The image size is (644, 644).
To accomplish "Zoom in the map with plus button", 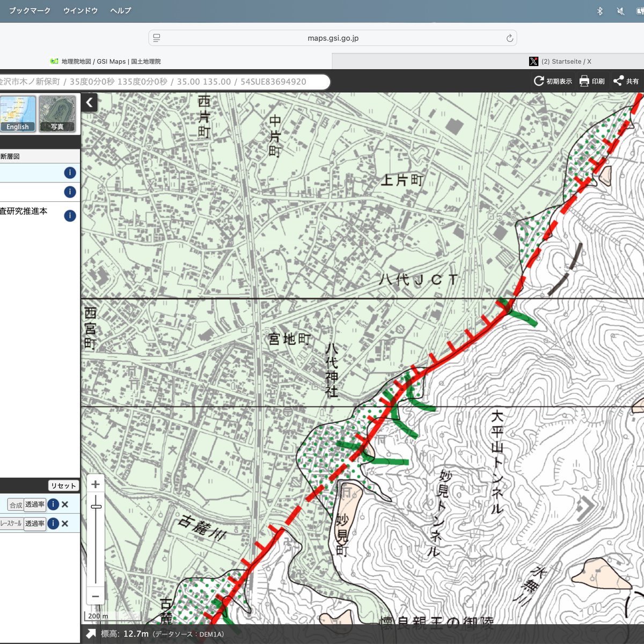I will click(96, 485).
